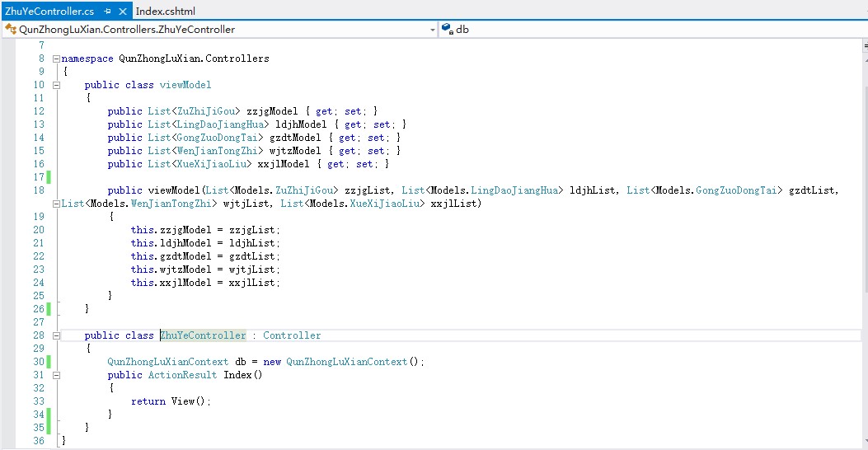Viewport: 868px width, 450px height.
Task: Click WenJianTongZhi type on line 15
Action: point(218,151)
